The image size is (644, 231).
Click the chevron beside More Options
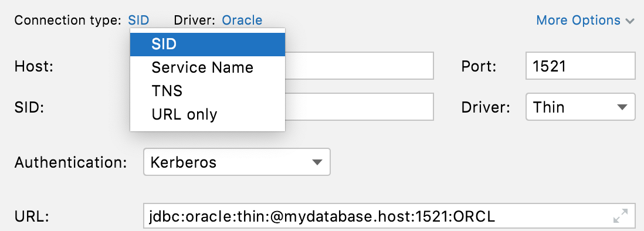click(x=630, y=21)
